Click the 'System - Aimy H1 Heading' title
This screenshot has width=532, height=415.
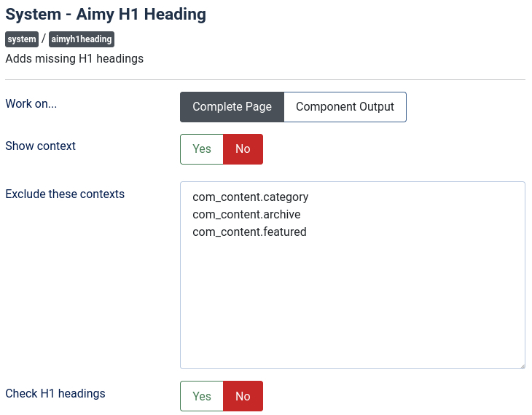pyautogui.click(x=106, y=14)
